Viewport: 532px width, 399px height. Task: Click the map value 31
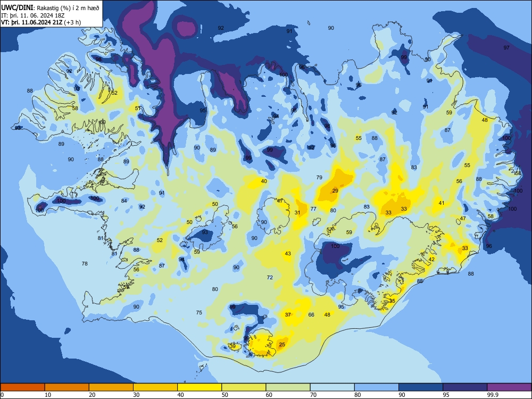[x=297, y=213]
